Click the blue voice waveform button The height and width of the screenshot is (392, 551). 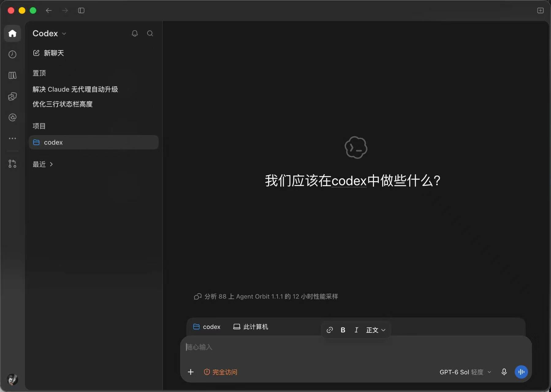click(521, 372)
